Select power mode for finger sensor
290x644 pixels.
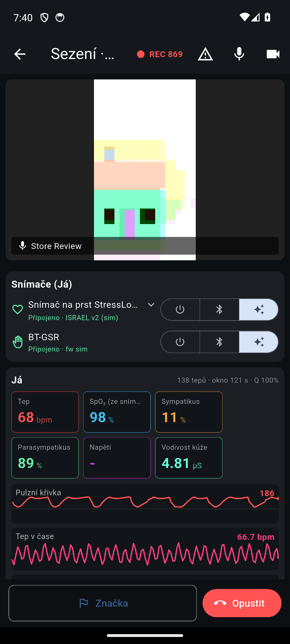(180, 310)
